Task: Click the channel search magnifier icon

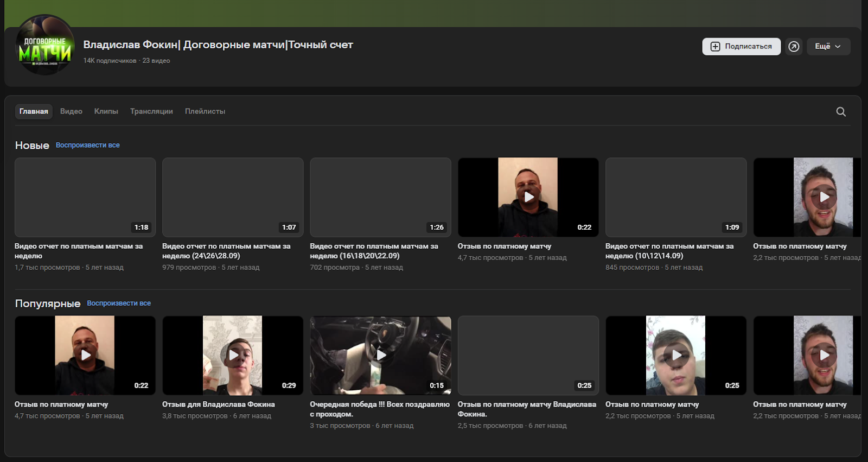Action: (x=841, y=112)
